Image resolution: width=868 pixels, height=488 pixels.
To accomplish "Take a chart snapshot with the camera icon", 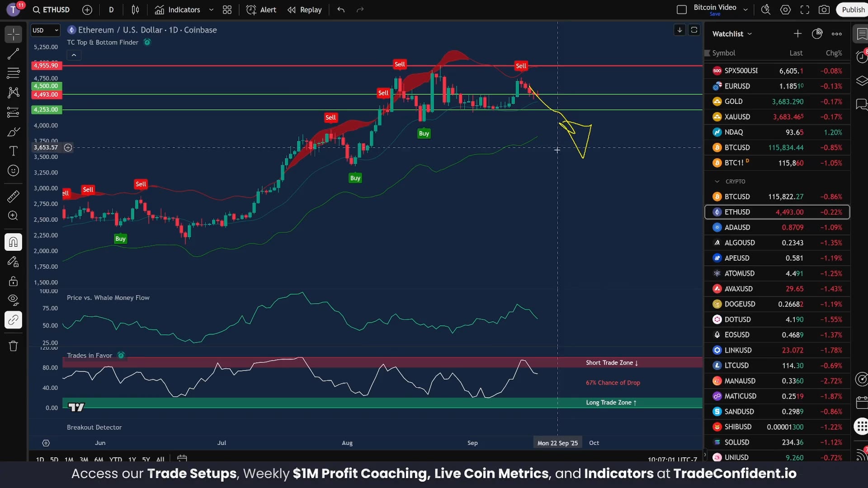I will [824, 9].
